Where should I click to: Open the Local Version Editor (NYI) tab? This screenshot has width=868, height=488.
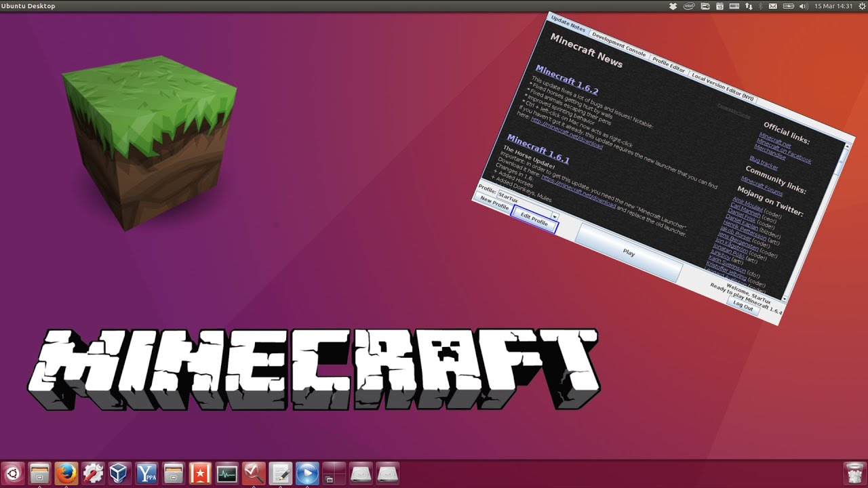pos(723,86)
